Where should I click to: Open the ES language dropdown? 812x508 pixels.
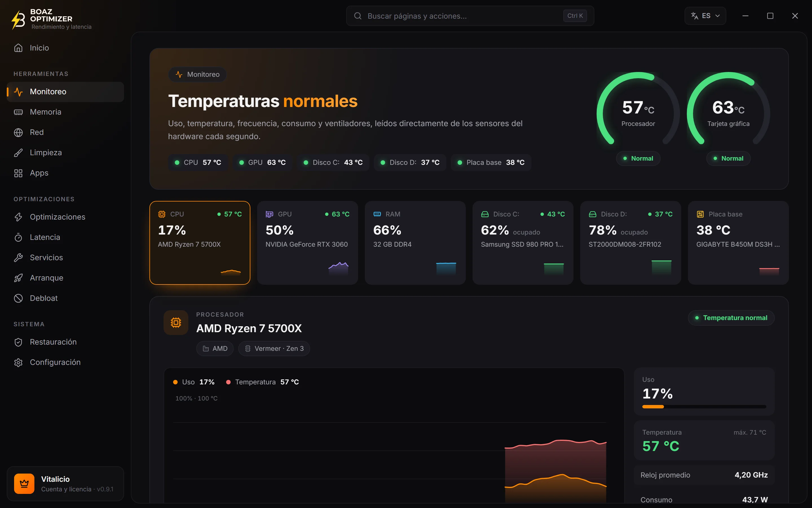(x=705, y=16)
